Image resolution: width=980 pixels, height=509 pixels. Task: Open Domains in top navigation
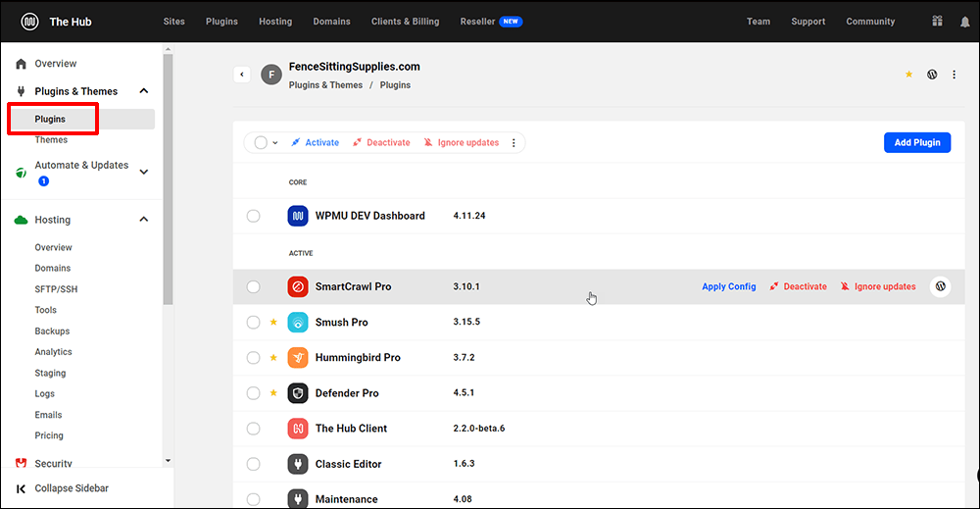point(331,22)
